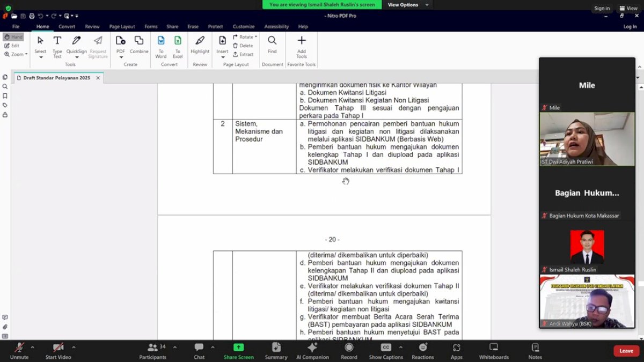This screenshot has height=362, width=644.
Task: Open the attachments paperclip panel
Action: (x=5, y=327)
